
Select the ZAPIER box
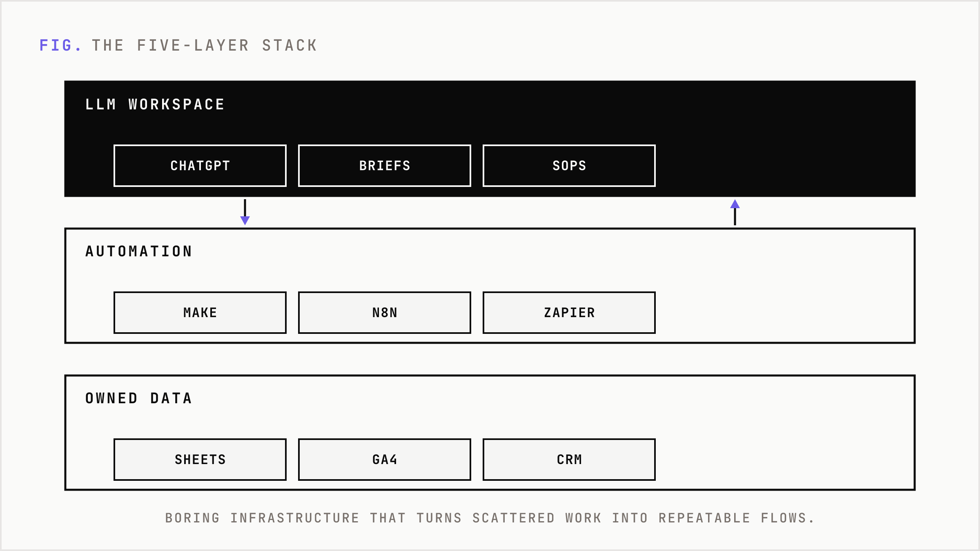click(x=569, y=313)
